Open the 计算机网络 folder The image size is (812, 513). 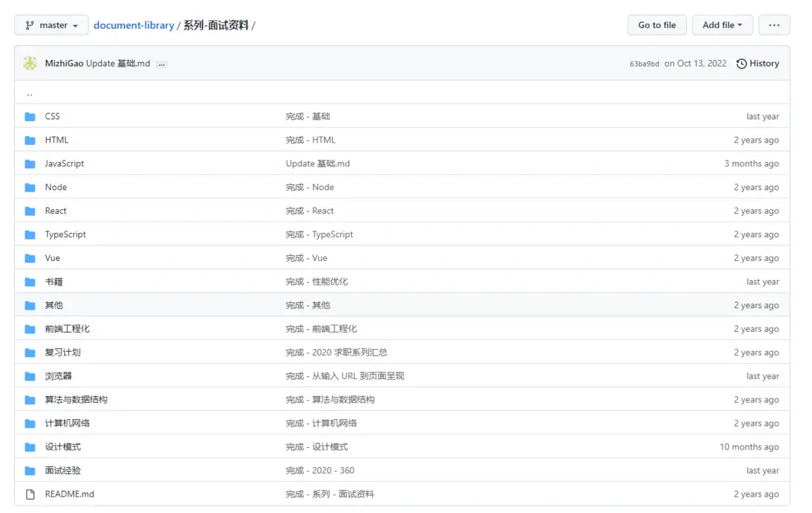tap(67, 423)
